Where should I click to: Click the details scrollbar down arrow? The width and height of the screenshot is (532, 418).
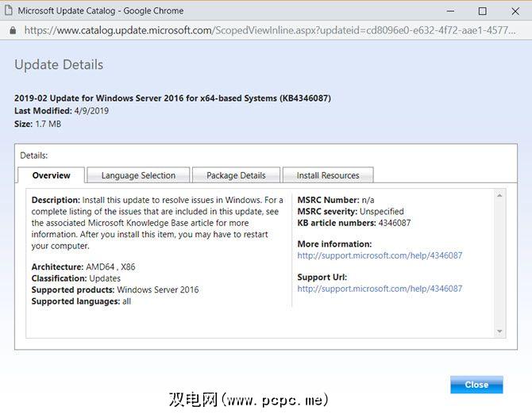pyautogui.click(x=499, y=332)
